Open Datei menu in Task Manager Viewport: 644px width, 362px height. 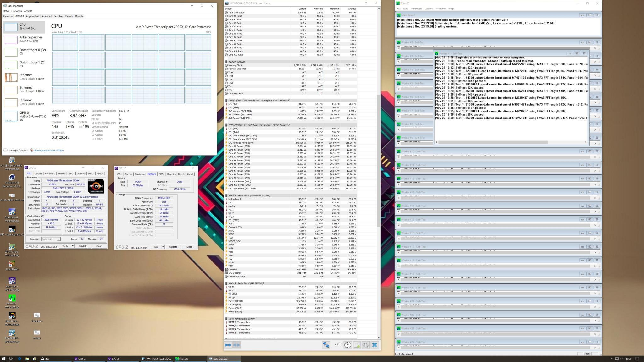[x=6, y=11]
